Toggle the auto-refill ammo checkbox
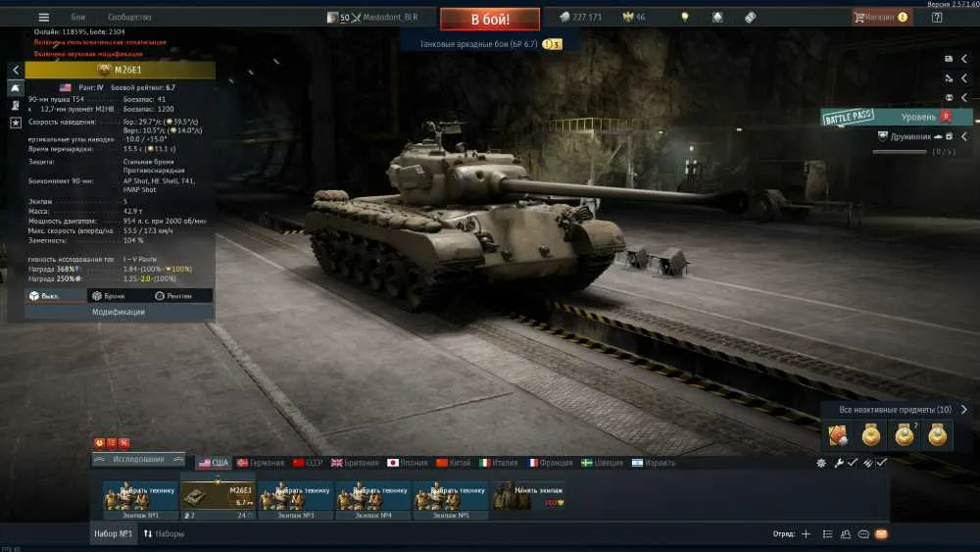The width and height of the screenshot is (980, 552). [881, 463]
